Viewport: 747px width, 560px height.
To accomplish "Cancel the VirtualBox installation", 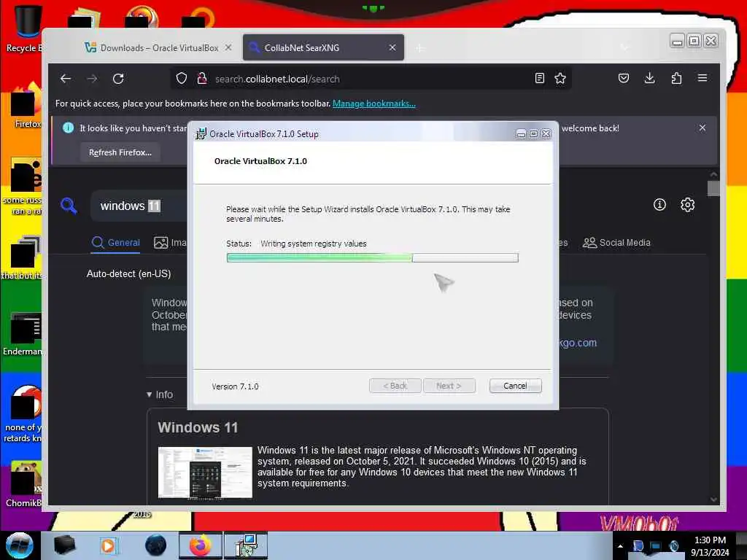I will click(x=515, y=386).
